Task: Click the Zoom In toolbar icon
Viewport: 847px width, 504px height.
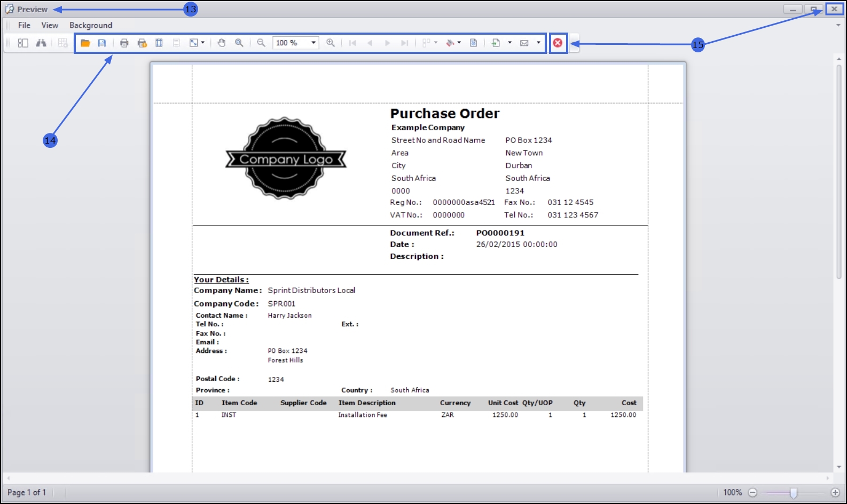Action: point(331,43)
